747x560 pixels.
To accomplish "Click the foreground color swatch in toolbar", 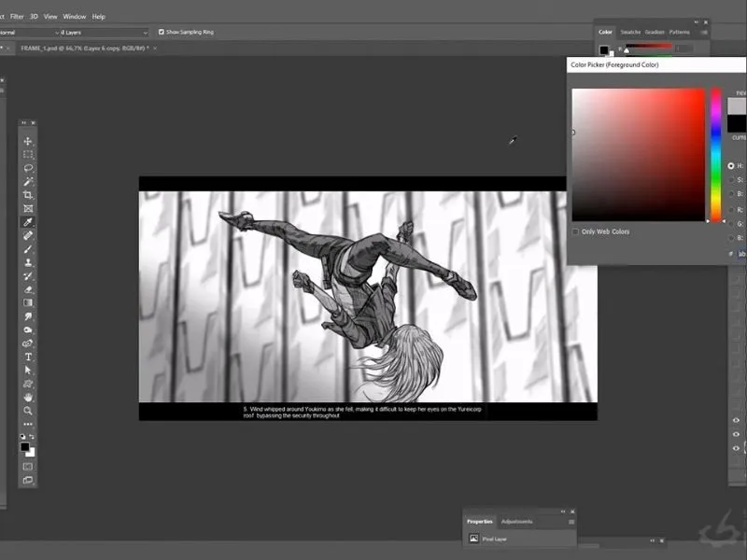I will 25,447.
